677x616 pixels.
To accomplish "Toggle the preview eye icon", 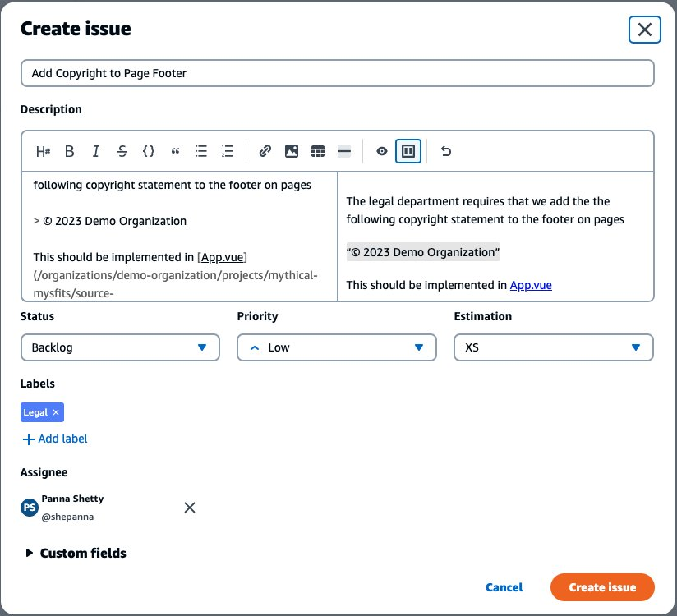I will point(381,151).
